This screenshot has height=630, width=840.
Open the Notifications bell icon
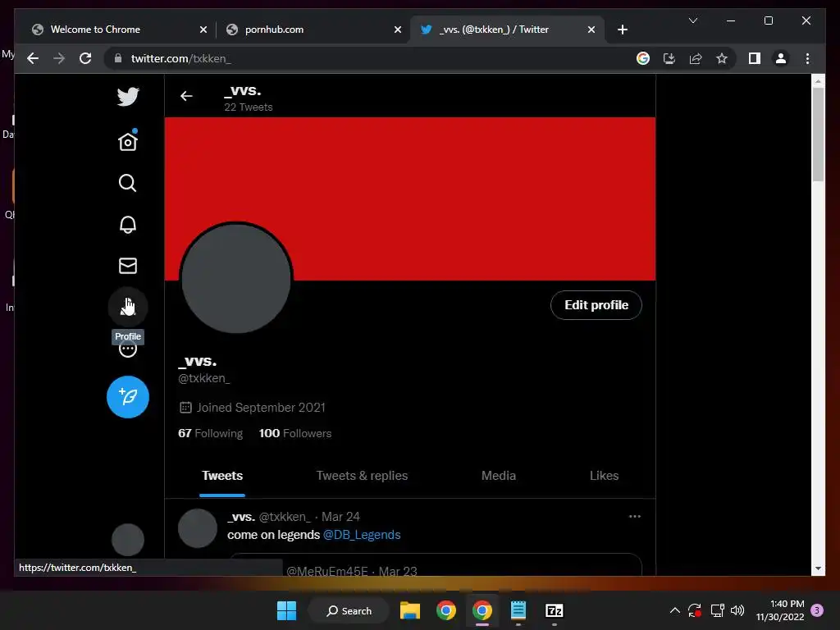tap(127, 224)
